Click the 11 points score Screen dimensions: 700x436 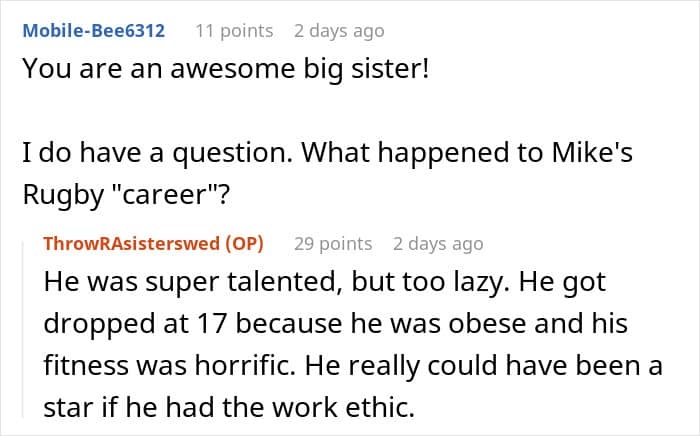[234, 31]
